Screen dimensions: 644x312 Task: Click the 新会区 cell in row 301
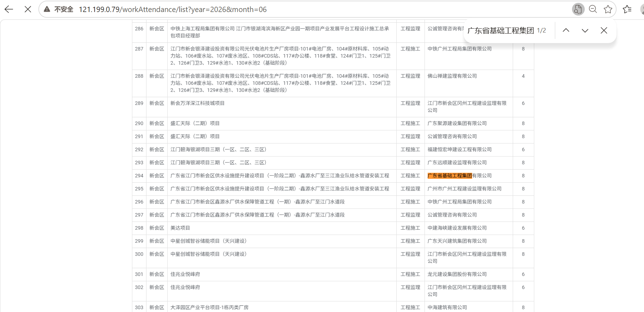157,274
